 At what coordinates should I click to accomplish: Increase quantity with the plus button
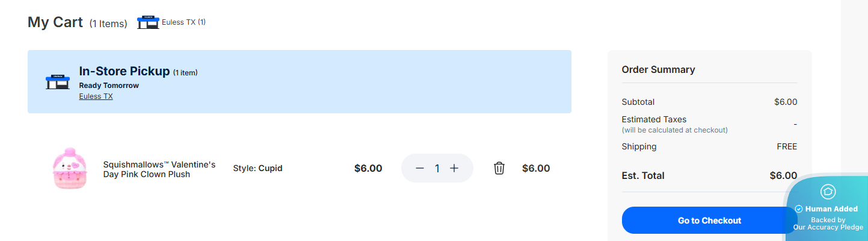pos(454,169)
